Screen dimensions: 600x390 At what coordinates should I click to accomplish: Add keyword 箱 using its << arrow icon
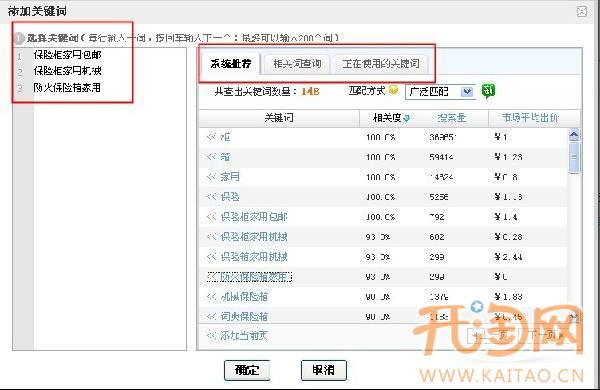click(x=212, y=157)
